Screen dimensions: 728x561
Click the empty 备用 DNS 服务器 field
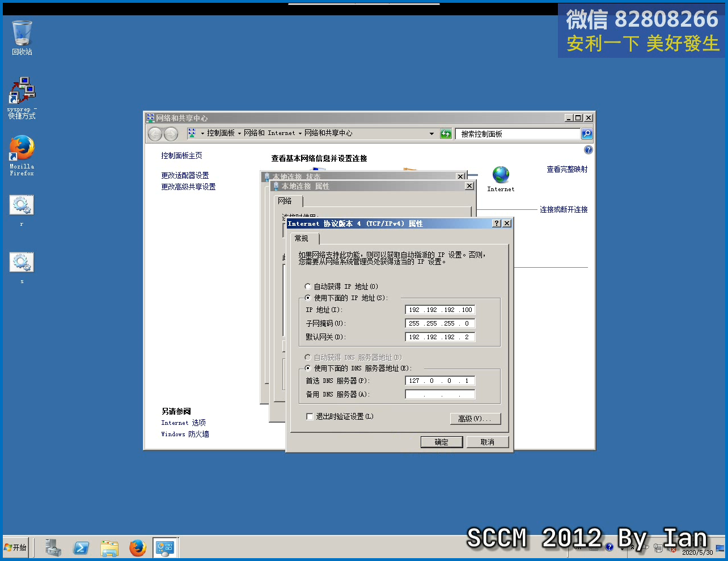tap(440, 394)
